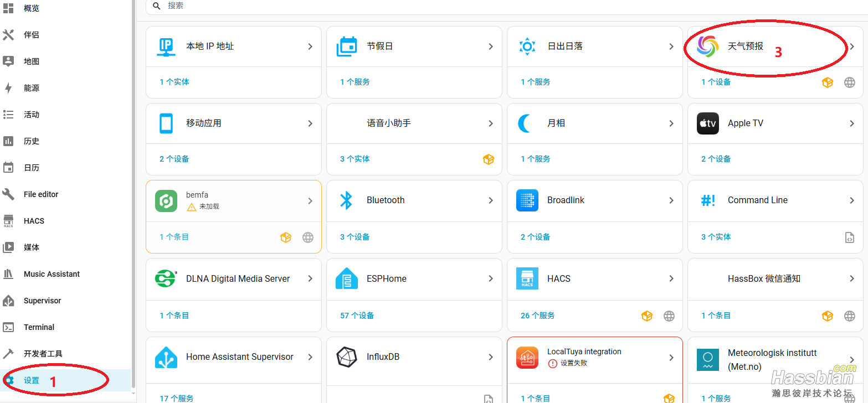
Task: Click the LocalTuya integration icon
Action: pyautogui.click(x=527, y=357)
